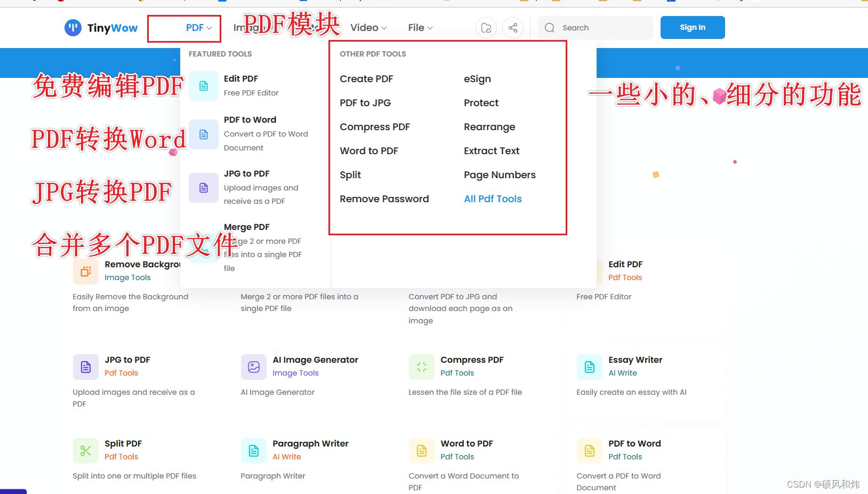Click 'Free PDF Editor' description in menu

251,93
